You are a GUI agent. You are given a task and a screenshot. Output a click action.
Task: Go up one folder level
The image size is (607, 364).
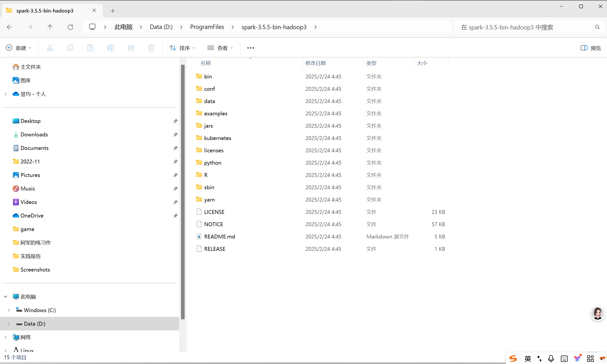[50, 27]
